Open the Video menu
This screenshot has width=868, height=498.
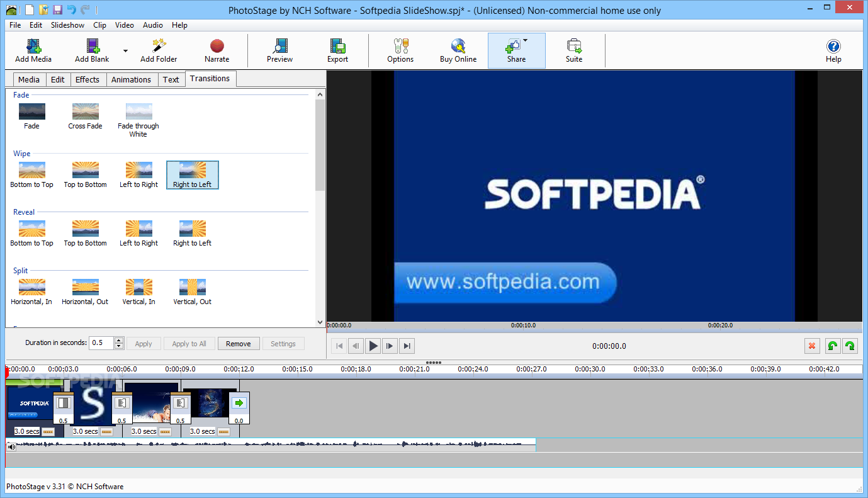point(125,25)
